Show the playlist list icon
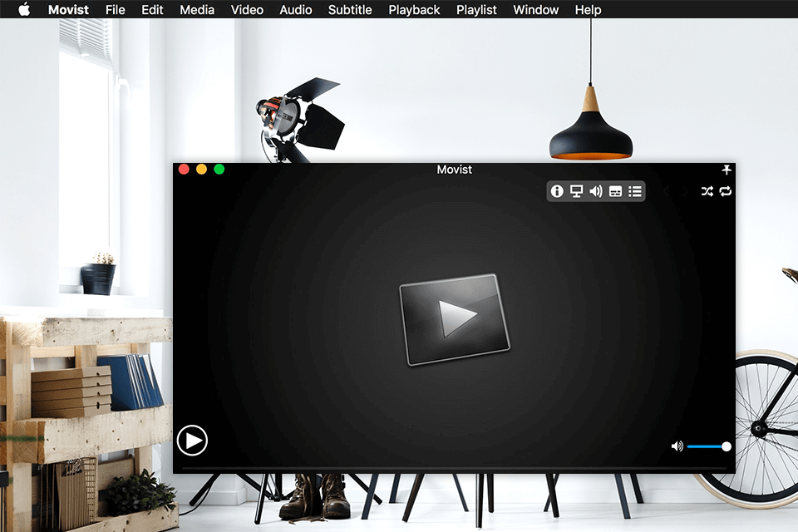This screenshot has width=798, height=532. (634, 191)
